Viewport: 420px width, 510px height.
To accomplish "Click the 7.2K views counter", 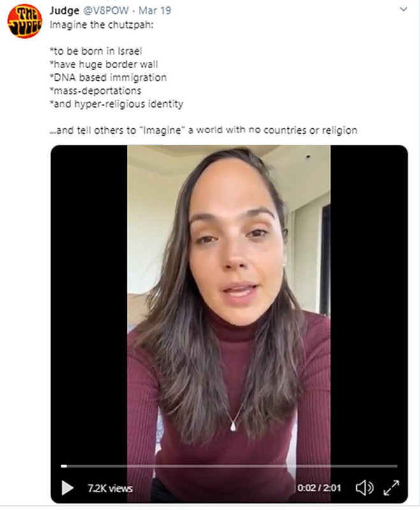I will tap(110, 488).
